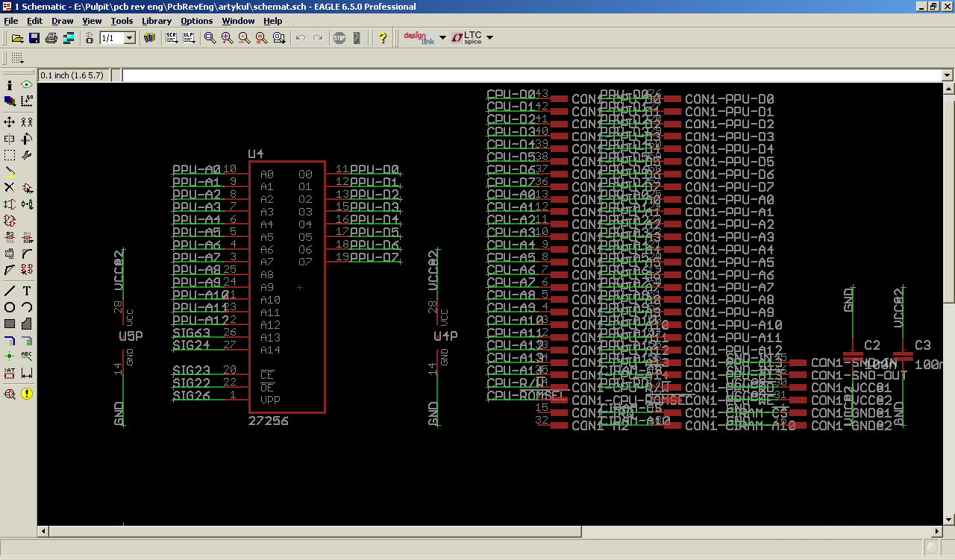The width and height of the screenshot is (955, 560).
Task: Select the Split tool
Action: point(10,270)
